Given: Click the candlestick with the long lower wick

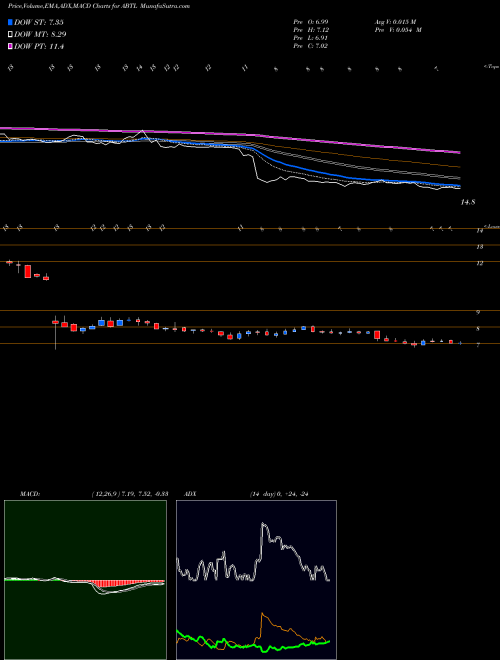Looking at the screenshot, I should coord(56,333).
